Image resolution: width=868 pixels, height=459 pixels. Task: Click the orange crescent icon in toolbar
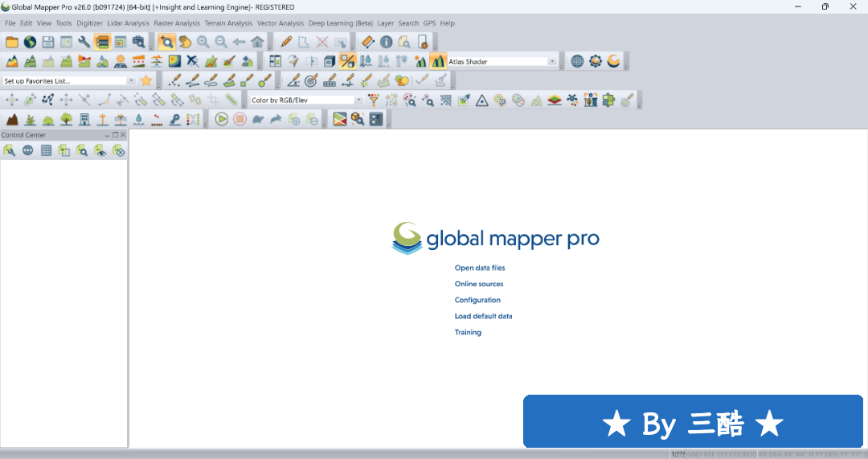point(613,61)
